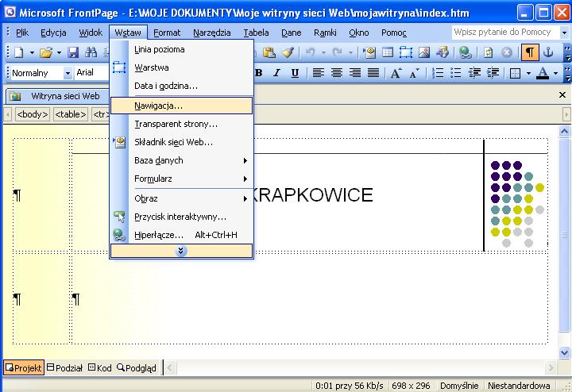Save the page with floppy icon
This screenshot has height=392, width=572.
click(x=73, y=53)
